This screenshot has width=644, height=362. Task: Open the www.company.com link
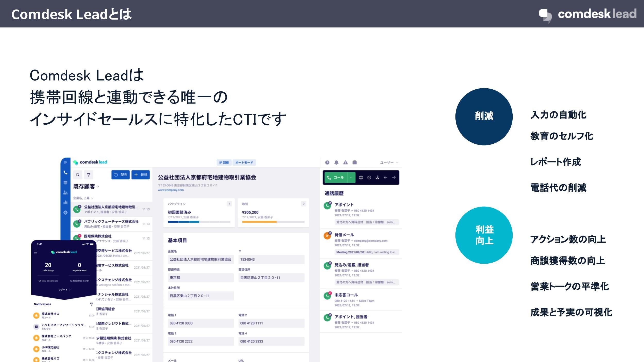(171, 190)
